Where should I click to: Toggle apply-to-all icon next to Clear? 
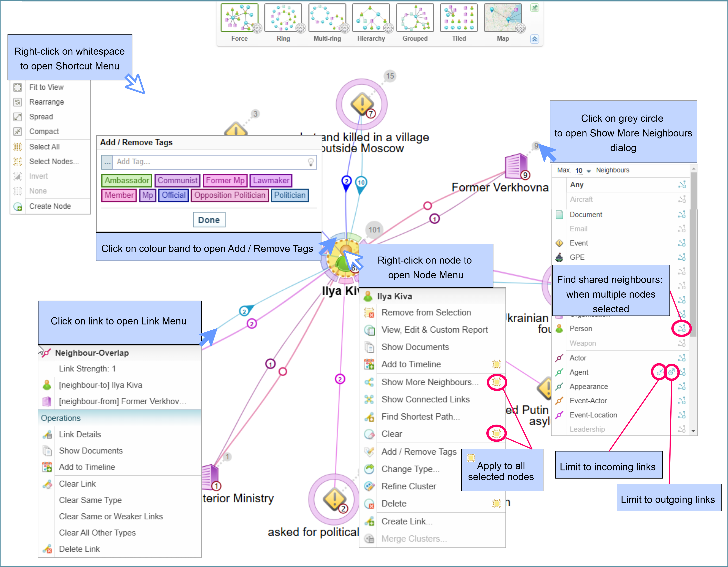pos(496,433)
